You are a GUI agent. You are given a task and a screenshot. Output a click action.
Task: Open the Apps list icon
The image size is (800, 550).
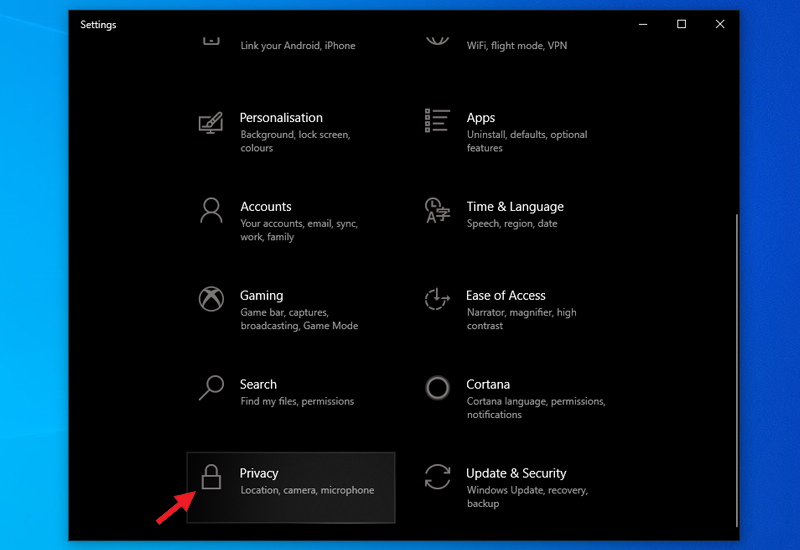pos(437,121)
